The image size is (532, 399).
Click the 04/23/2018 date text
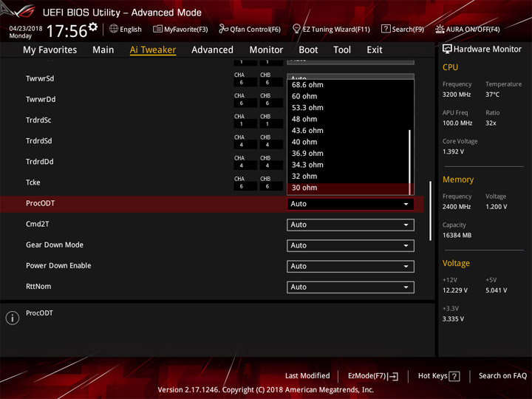(x=26, y=28)
